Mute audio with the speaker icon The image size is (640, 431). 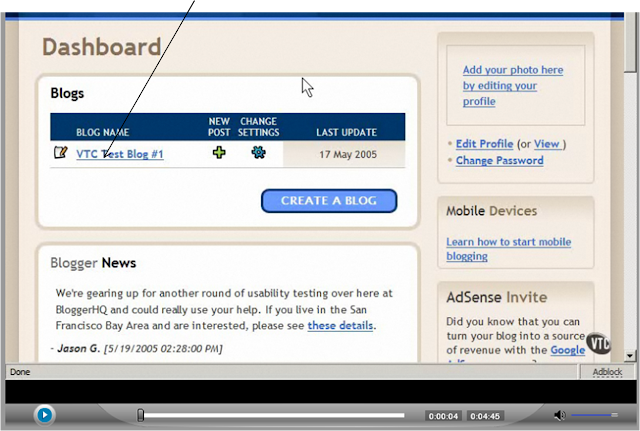(x=559, y=415)
